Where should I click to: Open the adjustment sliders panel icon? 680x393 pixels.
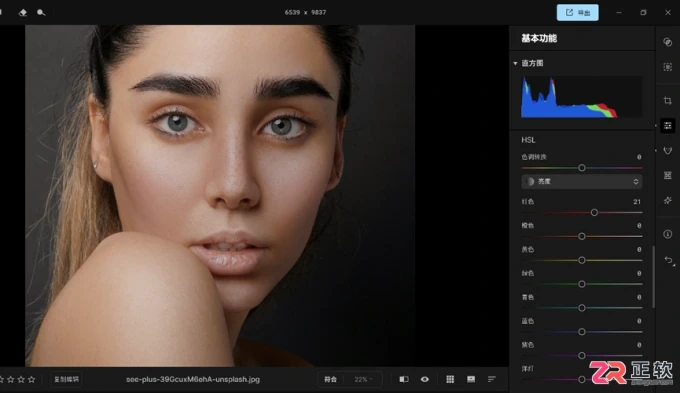[x=667, y=126]
